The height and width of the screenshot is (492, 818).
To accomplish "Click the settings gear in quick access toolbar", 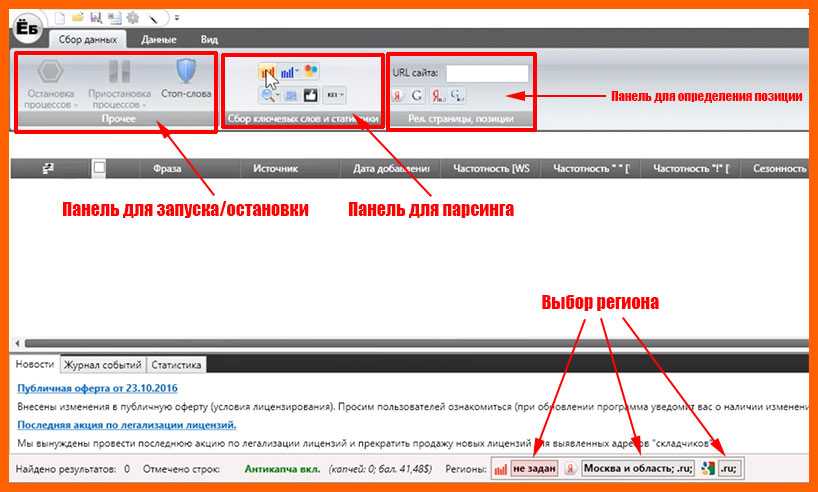I will (131, 17).
